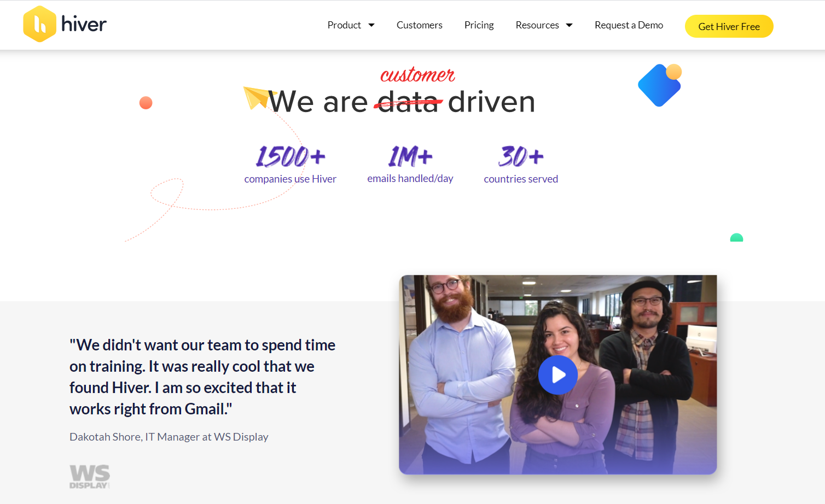Expand the Product navigation dropdown
The image size is (825, 504).
344,25
